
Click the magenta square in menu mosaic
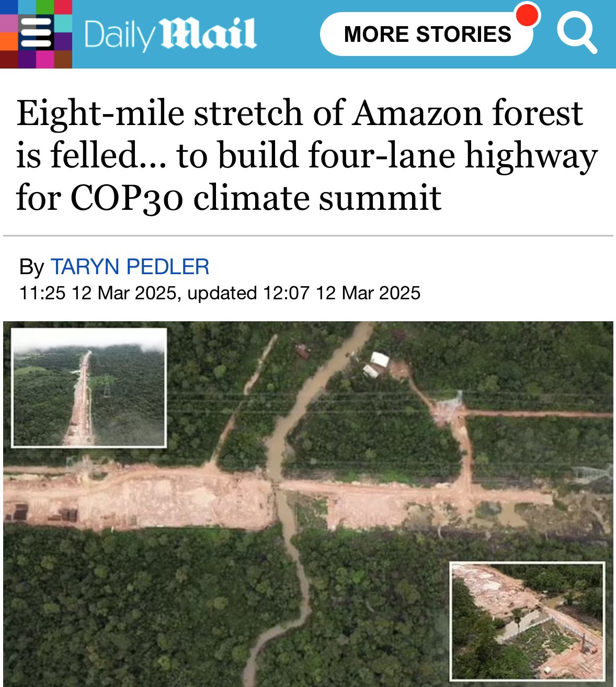pyautogui.click(x=45, y=60)
